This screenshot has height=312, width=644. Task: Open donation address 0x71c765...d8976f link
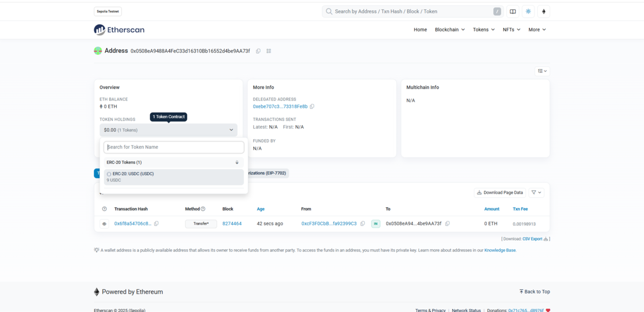pos(525,310)
